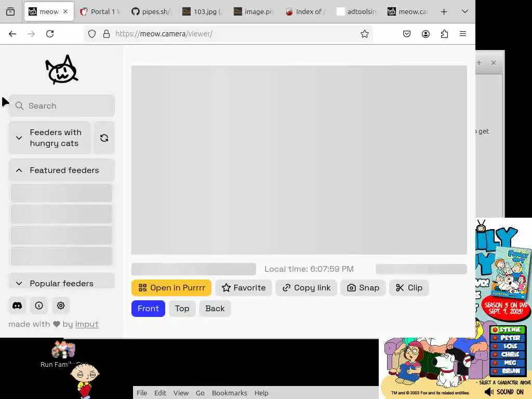The height and width of the screenshot is (399, 532).
Task: Select Back camera view
Action: pos(215,309)
